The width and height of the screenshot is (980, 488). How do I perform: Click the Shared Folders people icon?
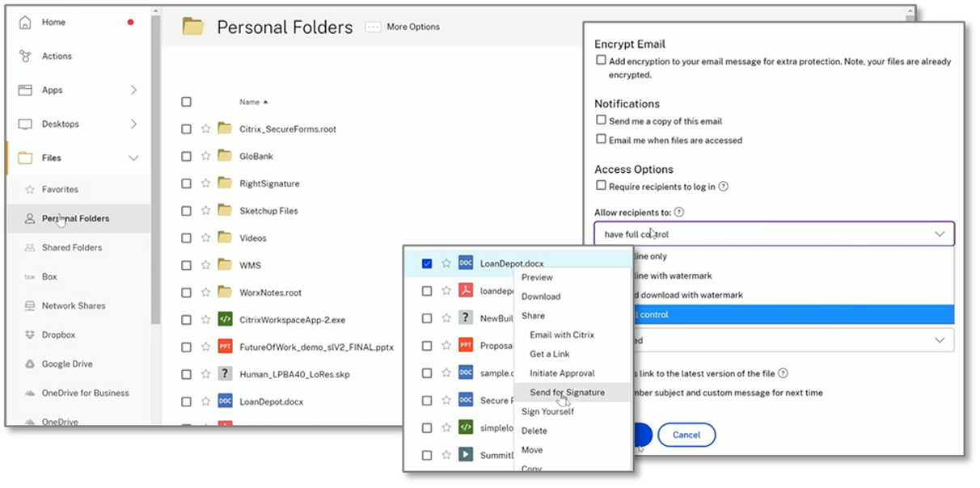coord(30,247)
